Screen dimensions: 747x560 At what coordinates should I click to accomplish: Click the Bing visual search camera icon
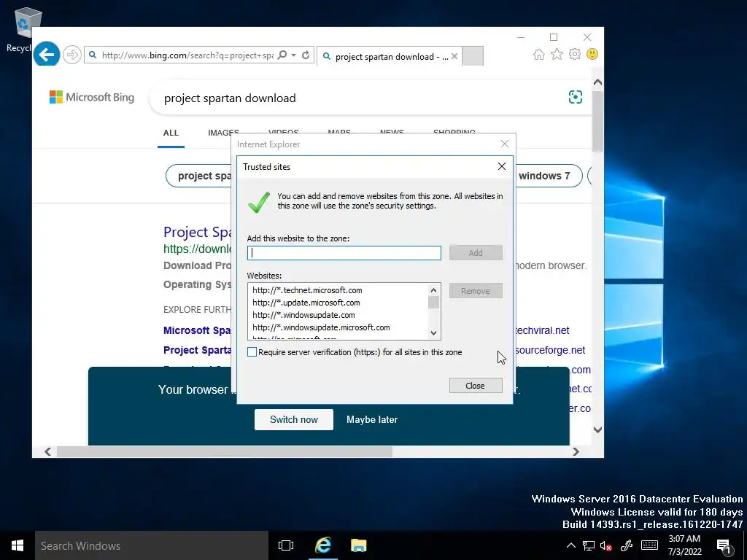click(x=576, y=97)
